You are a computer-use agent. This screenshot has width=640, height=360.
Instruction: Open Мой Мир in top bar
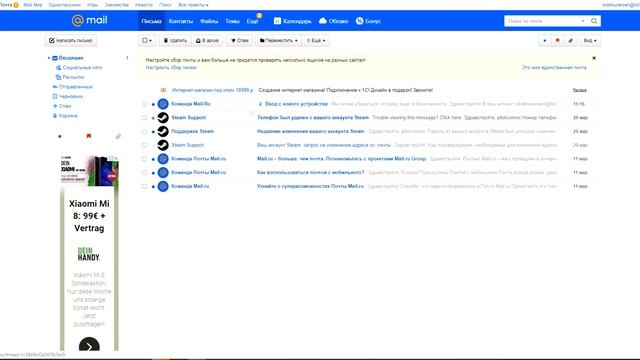pyautogui.click(x=33, y=5)
